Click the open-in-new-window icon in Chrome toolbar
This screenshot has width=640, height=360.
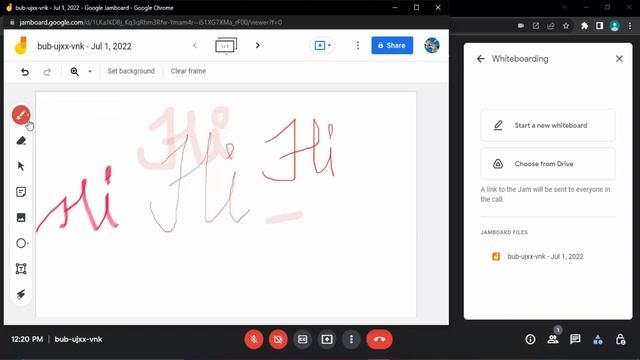(536, 26)
